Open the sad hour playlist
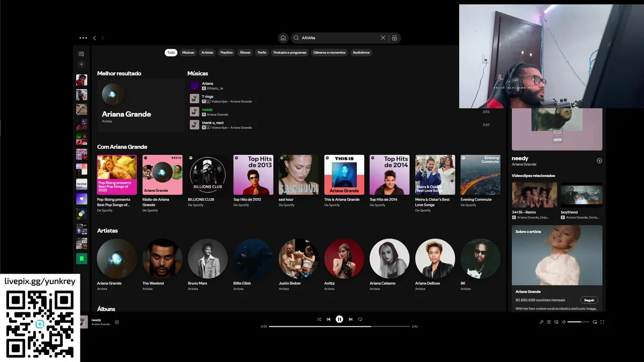This screenshot has width=644, height=362. click(298, 181)
